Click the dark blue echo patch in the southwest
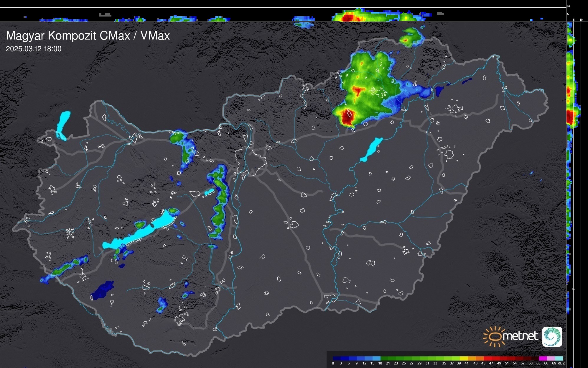This screenshot has height=368, width=588. 102,290
